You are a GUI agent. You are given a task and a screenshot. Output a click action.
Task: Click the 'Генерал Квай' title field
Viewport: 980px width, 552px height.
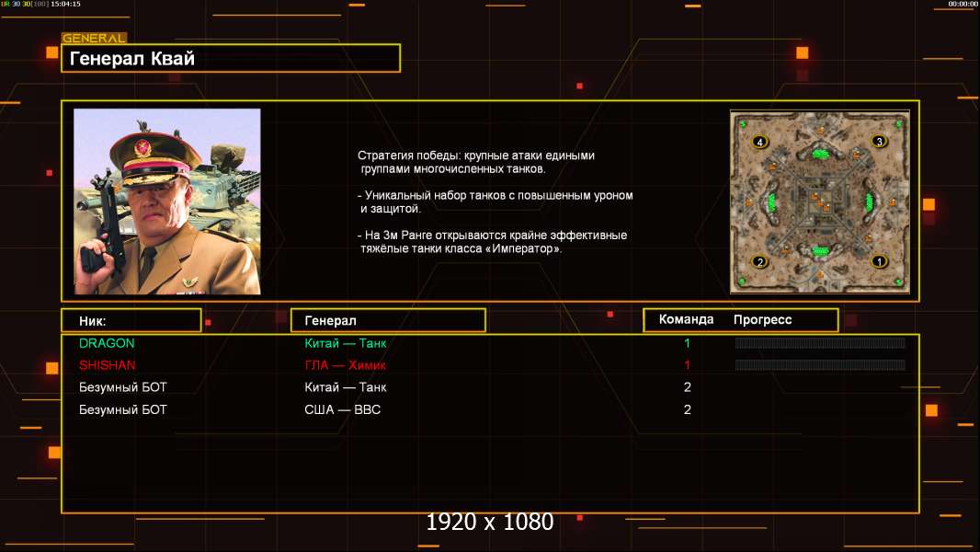click(x=231, y=58)
